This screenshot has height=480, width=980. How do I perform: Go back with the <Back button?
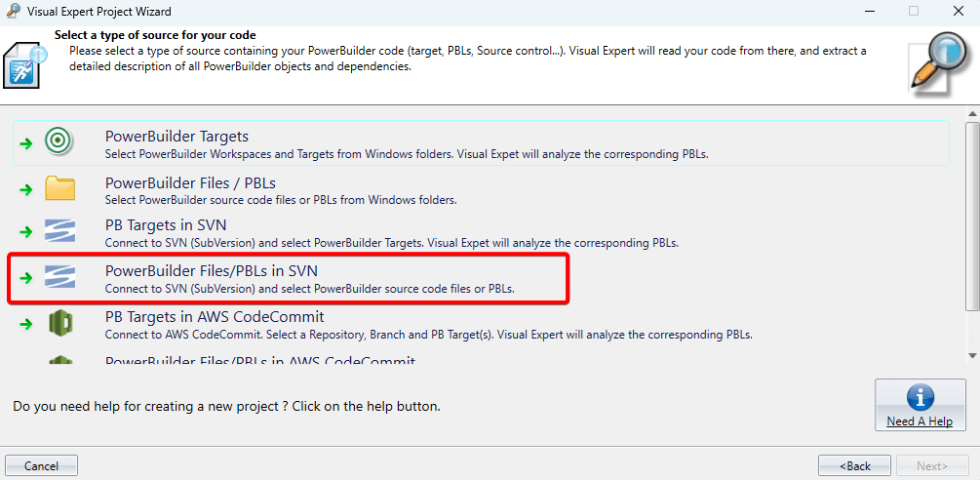coord(854,465)
